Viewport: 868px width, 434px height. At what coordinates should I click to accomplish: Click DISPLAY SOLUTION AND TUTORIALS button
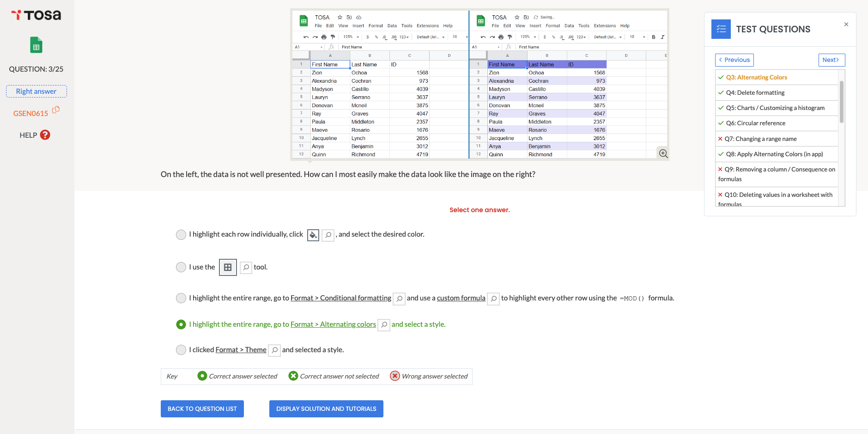326,409
